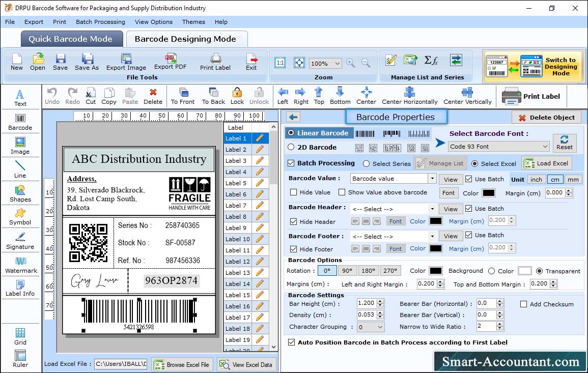Click the Delete Object button

tap(546, 118)
